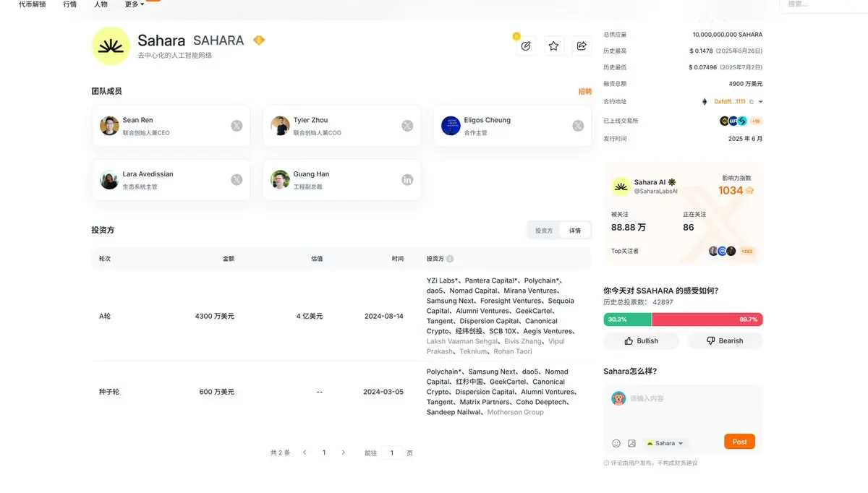Go to previous page in pagination
This screenshot has width=868, height=493.
305,453
